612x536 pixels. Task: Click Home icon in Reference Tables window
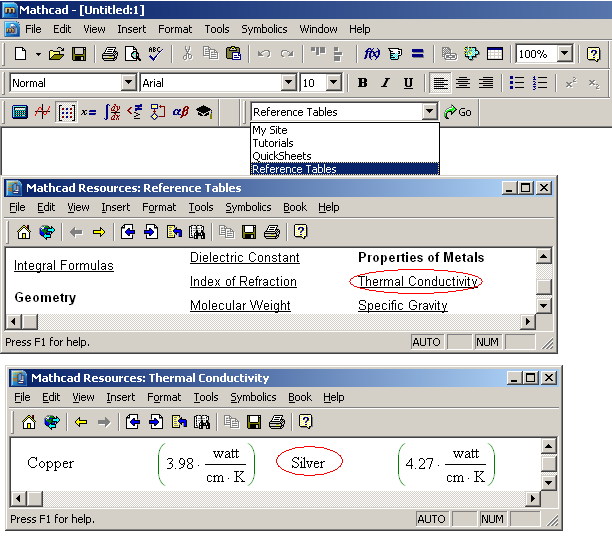coord(24,232)
